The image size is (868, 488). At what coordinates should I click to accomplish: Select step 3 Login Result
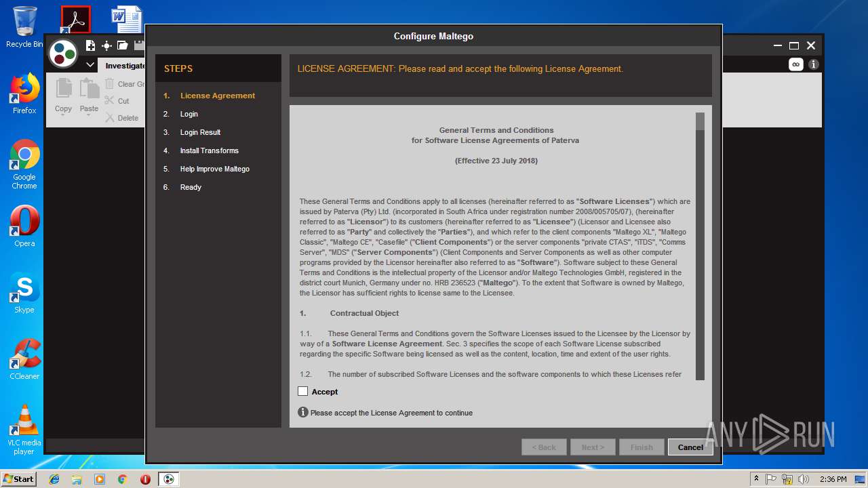coord(200,132)
